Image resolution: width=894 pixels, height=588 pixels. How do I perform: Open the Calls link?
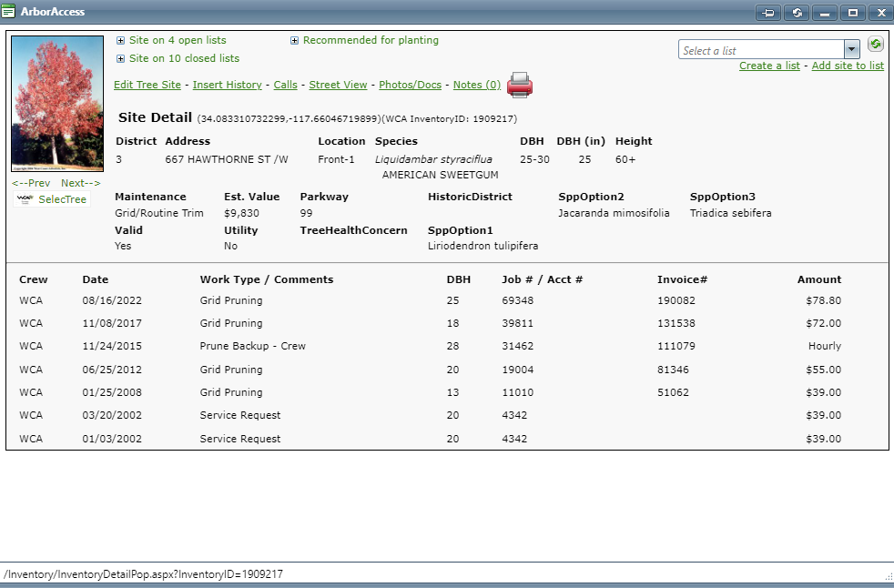click(285, 85)
